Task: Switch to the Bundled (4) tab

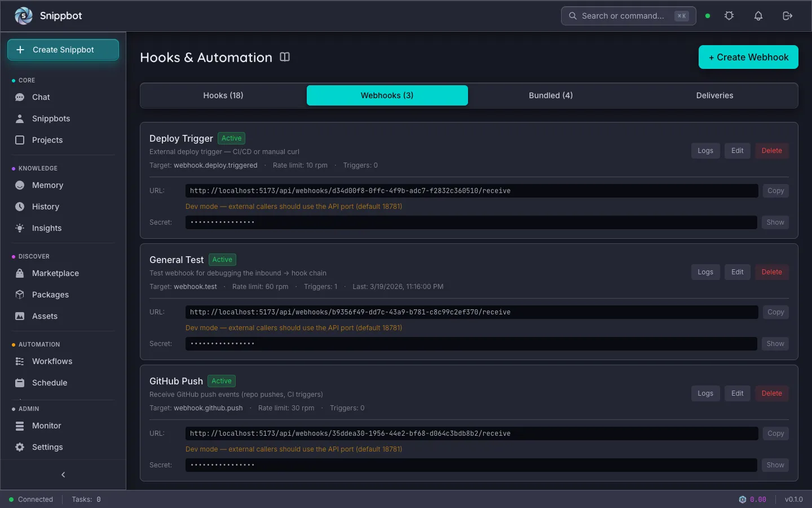Action: 551,95
